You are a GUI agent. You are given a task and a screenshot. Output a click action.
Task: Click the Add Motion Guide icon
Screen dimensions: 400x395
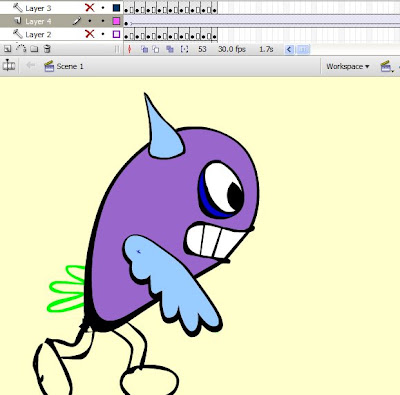(21, 49)
